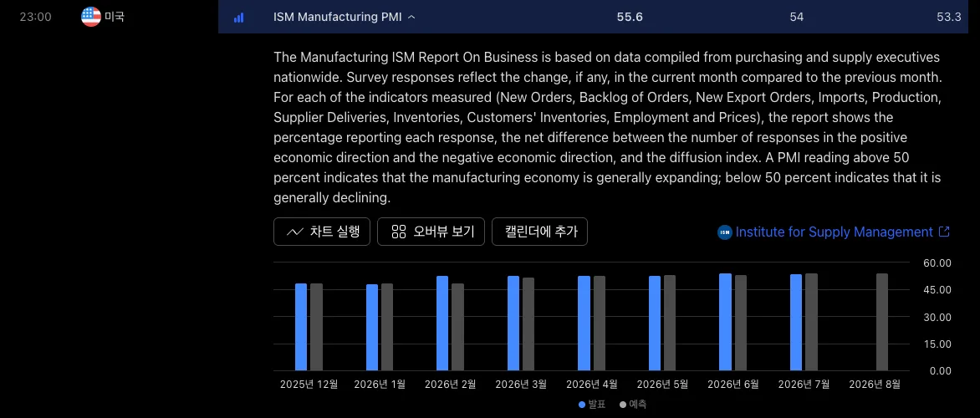
Task: Click the 2026년 7월 axis label
Action: 804,384
